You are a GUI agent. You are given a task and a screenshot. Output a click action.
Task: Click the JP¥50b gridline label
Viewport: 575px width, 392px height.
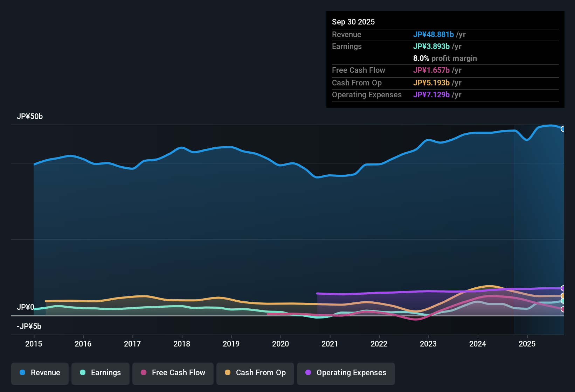[x=30, y=116]
